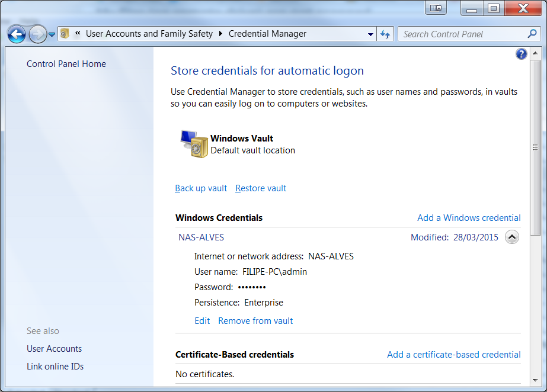This screenshot has height=392, width=547.
Task: Click the scrollbar down arrow
Action: [535, 380]
